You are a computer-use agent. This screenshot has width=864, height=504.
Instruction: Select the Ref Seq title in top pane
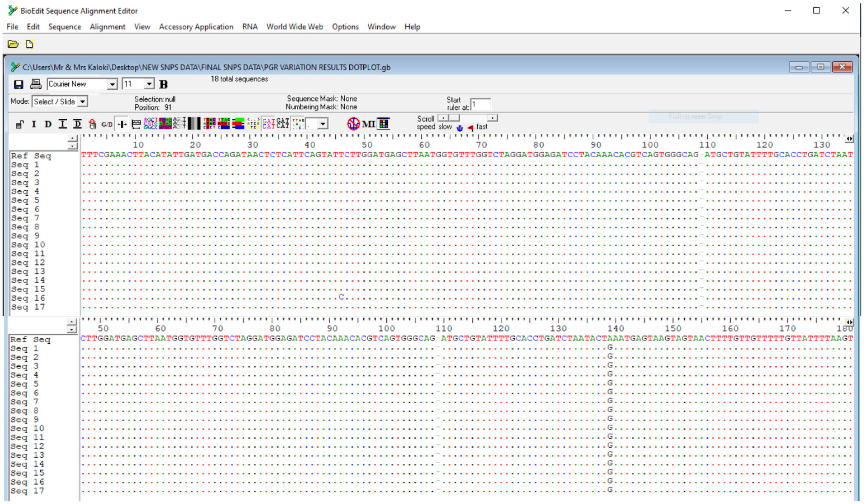31,156
